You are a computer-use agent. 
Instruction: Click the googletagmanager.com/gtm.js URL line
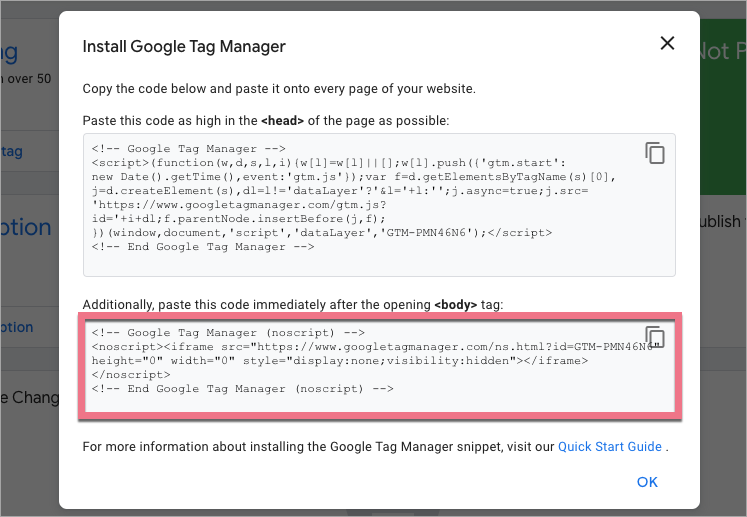pyautogui.click(x=239, y=205)
